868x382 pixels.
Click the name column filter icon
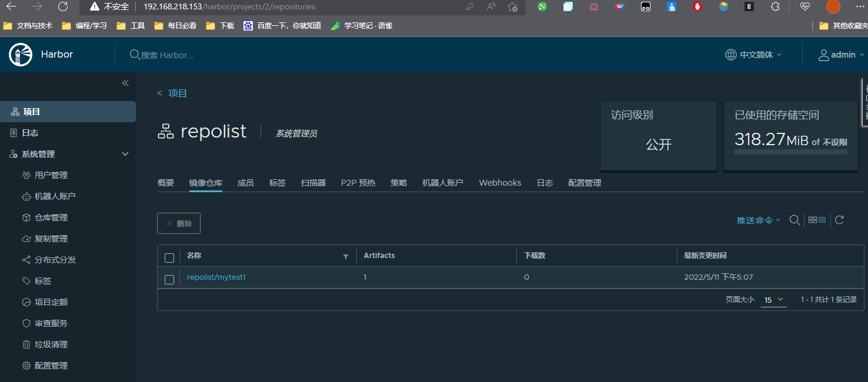pyautogui.click(x=346, y=256)
